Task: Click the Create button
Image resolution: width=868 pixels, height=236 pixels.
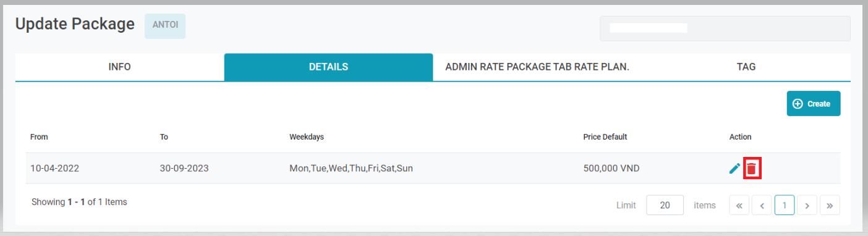Action: 814,104
